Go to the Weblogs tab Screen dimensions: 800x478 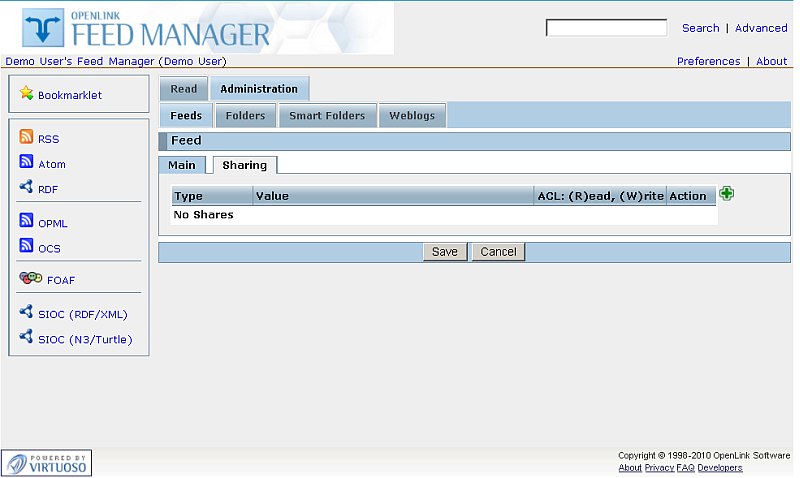click(412, 116)
